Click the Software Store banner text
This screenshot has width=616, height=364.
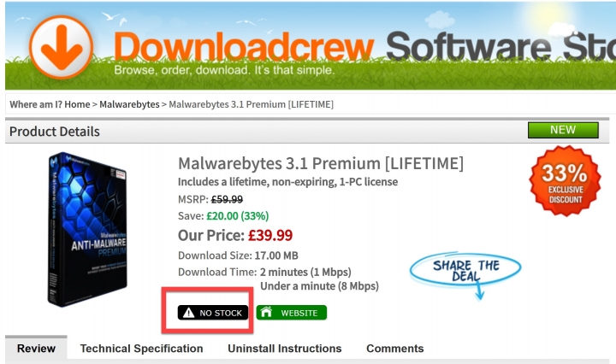500,46
